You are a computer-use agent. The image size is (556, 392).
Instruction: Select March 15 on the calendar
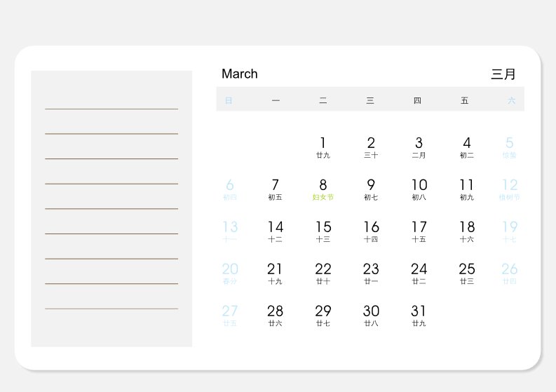click(323, 231)
